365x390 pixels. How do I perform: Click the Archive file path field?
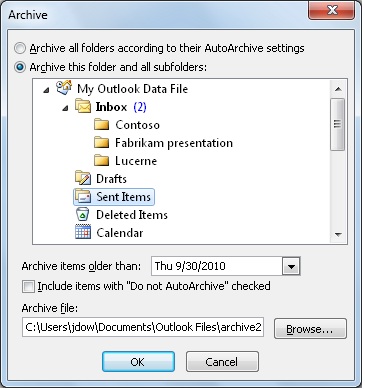click(x=143, y=327)
